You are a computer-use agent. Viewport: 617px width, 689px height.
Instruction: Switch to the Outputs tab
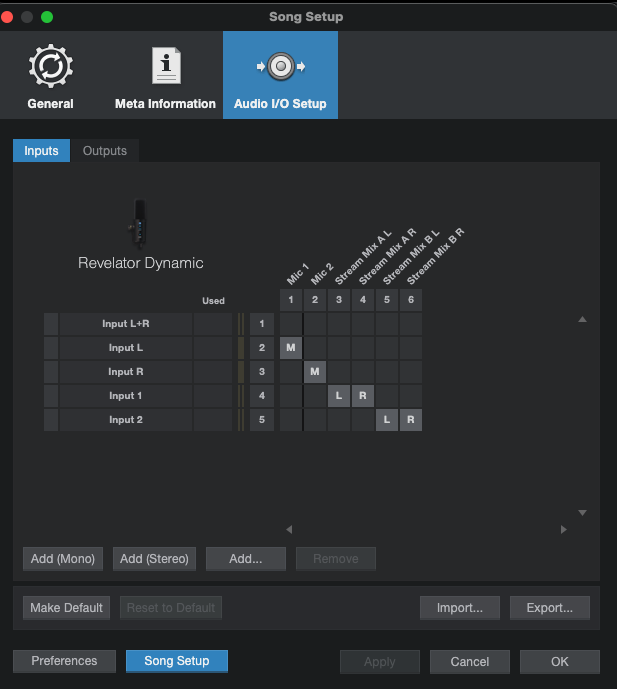(x=105, y=151)
